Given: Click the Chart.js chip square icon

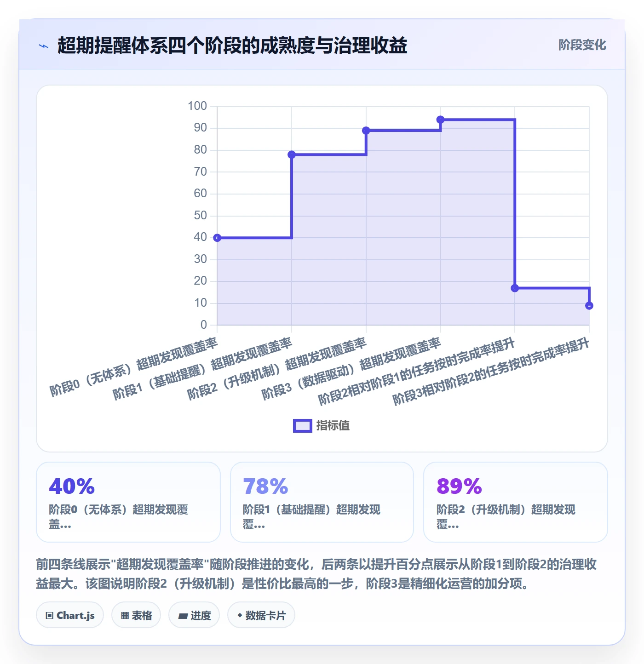Looking at the screenshot, I should tap(50, 616).
